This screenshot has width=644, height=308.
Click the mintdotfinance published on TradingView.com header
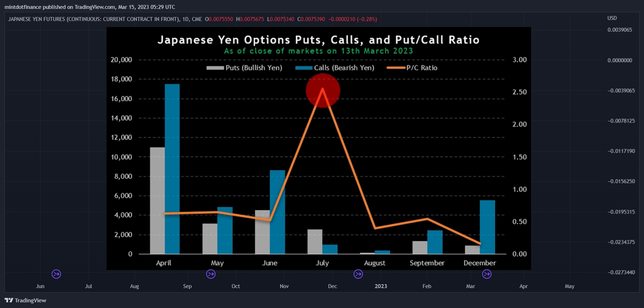coord(90,7)
